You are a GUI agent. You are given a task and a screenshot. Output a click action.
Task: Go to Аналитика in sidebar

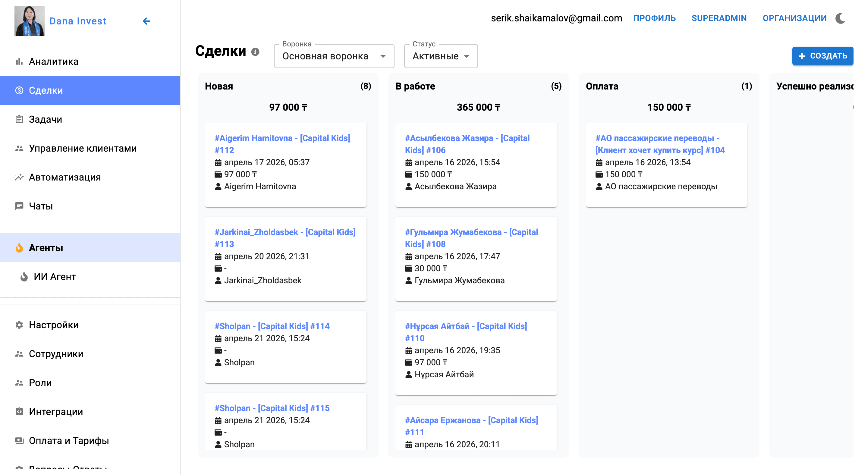tap(90, 61)
